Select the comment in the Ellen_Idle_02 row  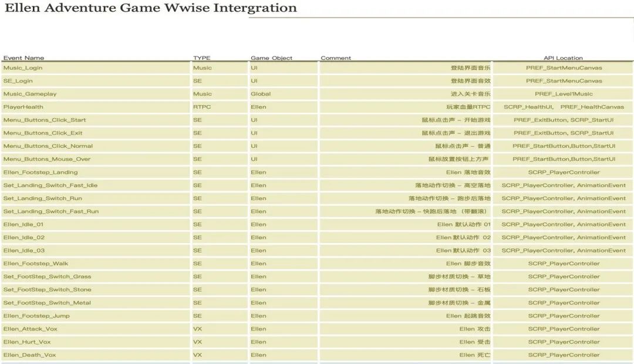(x=463, y=237)
